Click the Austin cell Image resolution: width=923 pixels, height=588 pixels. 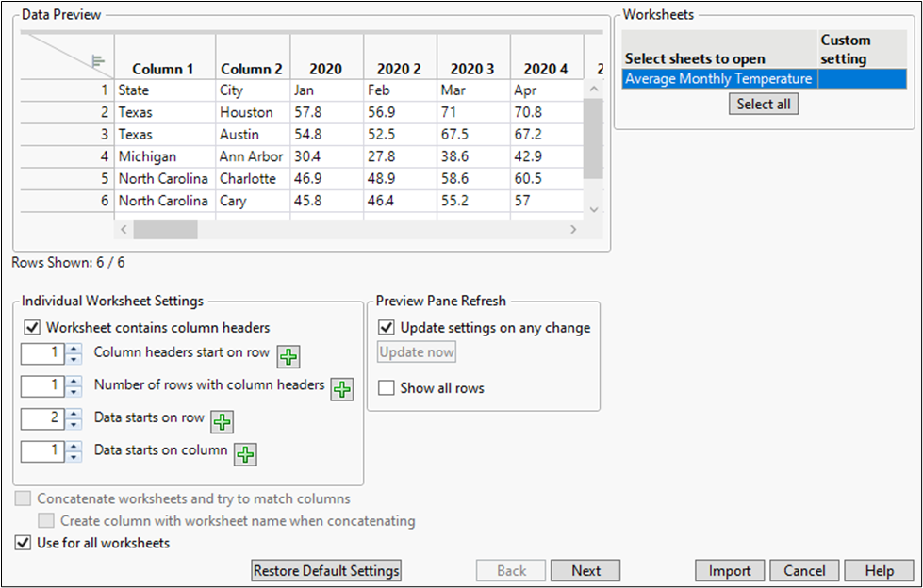253,134
